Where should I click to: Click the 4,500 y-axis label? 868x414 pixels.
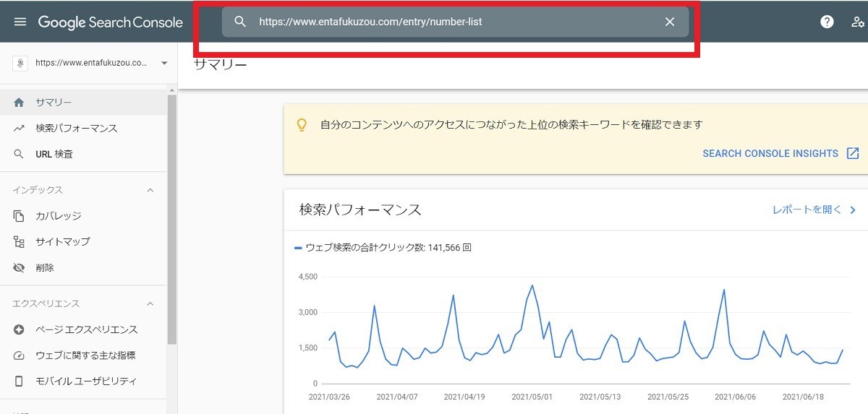point(307,277)
